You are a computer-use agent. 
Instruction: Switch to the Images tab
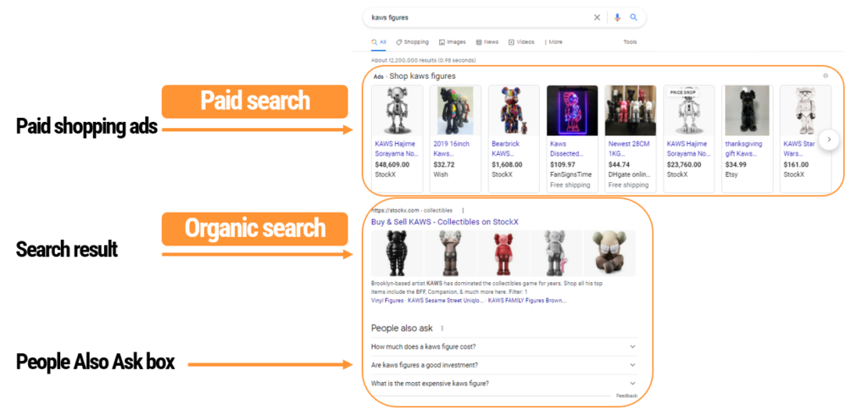point(453,41)
